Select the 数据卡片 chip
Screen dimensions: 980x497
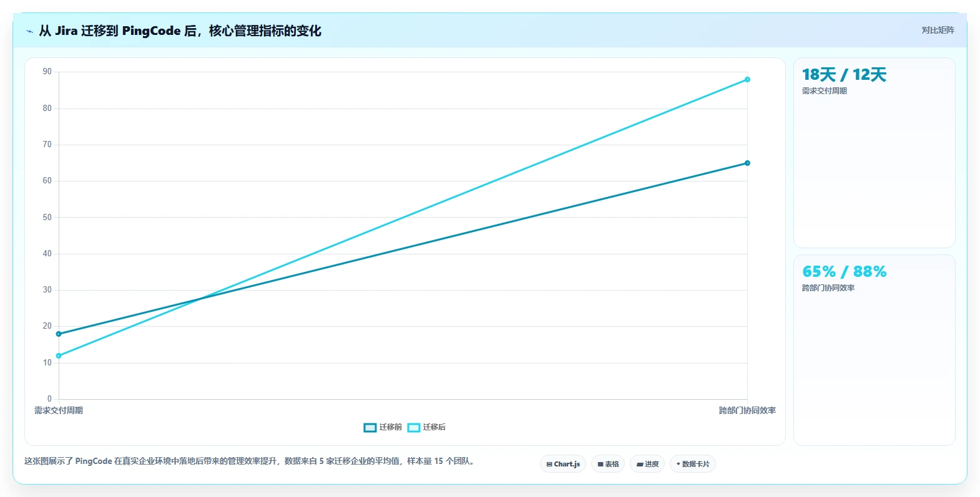coord(693,464)
